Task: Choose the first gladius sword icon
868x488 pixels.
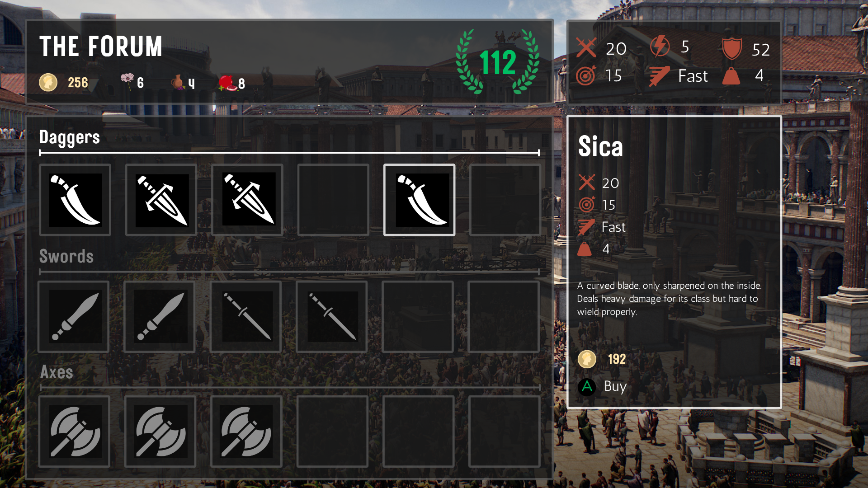Action: click(74, 316)
